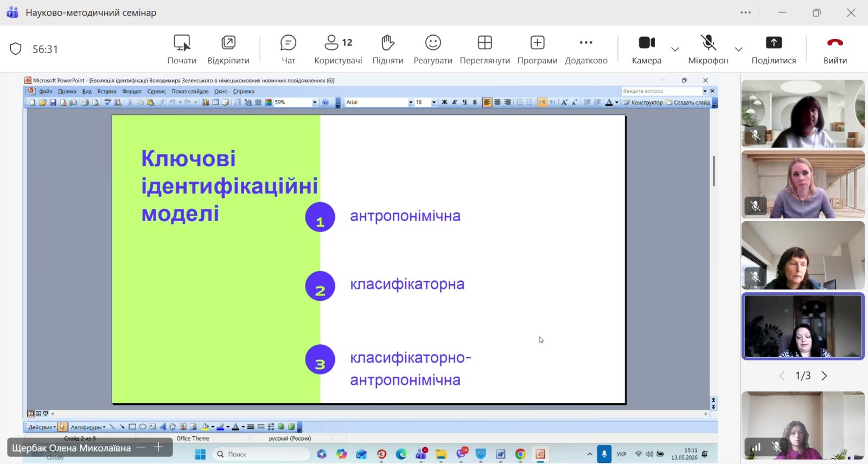
Task: Click the PowerPoint Undo arrow icon
Action: 172,102
